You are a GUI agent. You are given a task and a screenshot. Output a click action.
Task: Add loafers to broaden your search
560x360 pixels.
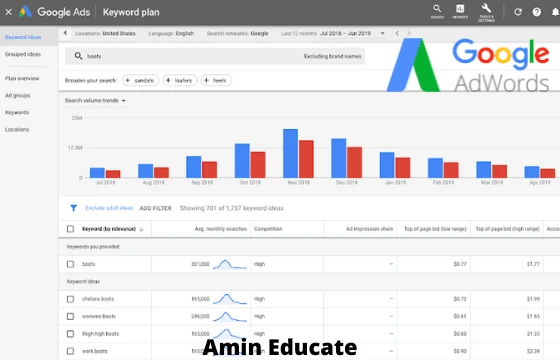click(x=180, y=80)
